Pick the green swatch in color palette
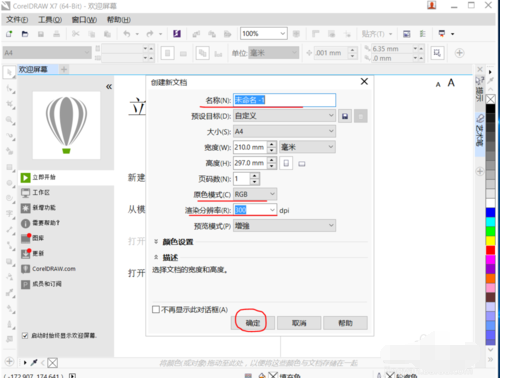Viewport: 513px width, 378px height. pos(490,231)
